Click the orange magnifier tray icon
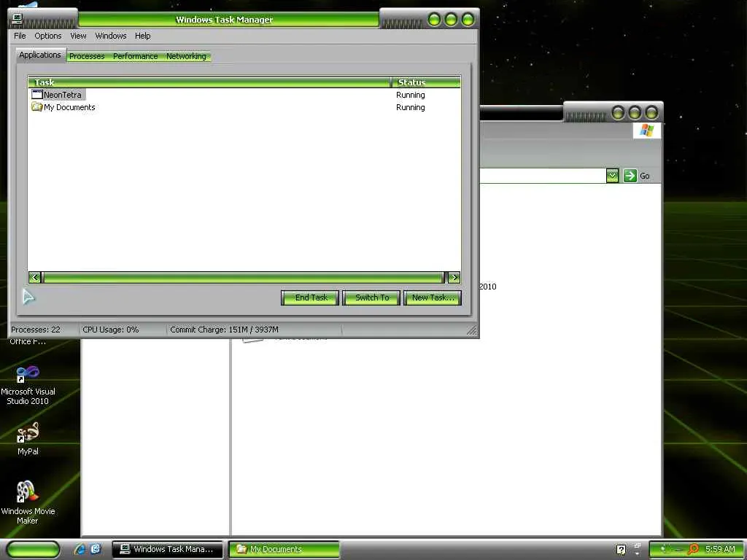Image resolution: width=747 pixels, height=560 pixels. pyautogui.click(x=693, y=549)
